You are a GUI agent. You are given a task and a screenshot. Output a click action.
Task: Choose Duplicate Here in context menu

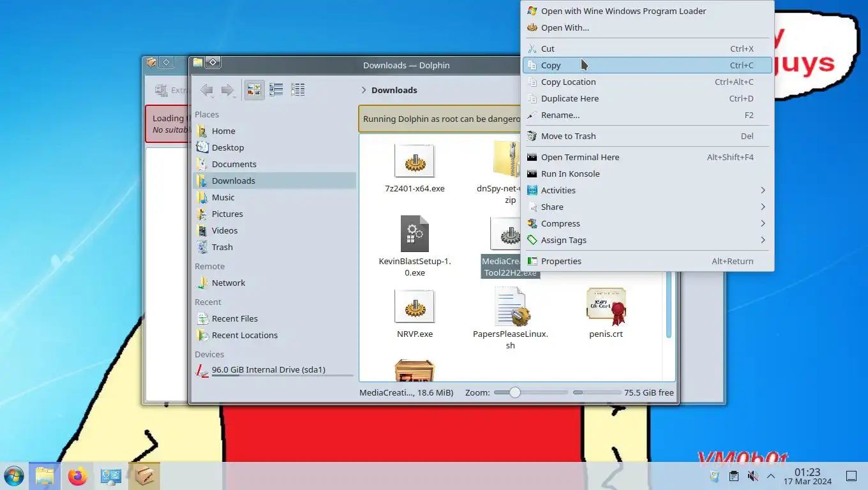(647, 98)
